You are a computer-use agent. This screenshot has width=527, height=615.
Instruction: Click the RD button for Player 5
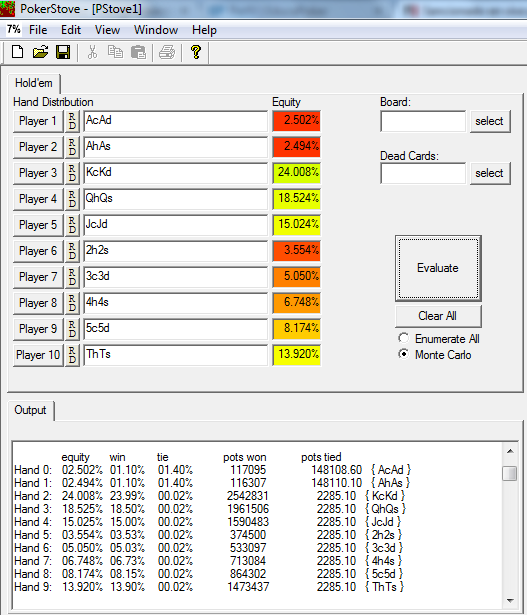[x=72, y=225]
